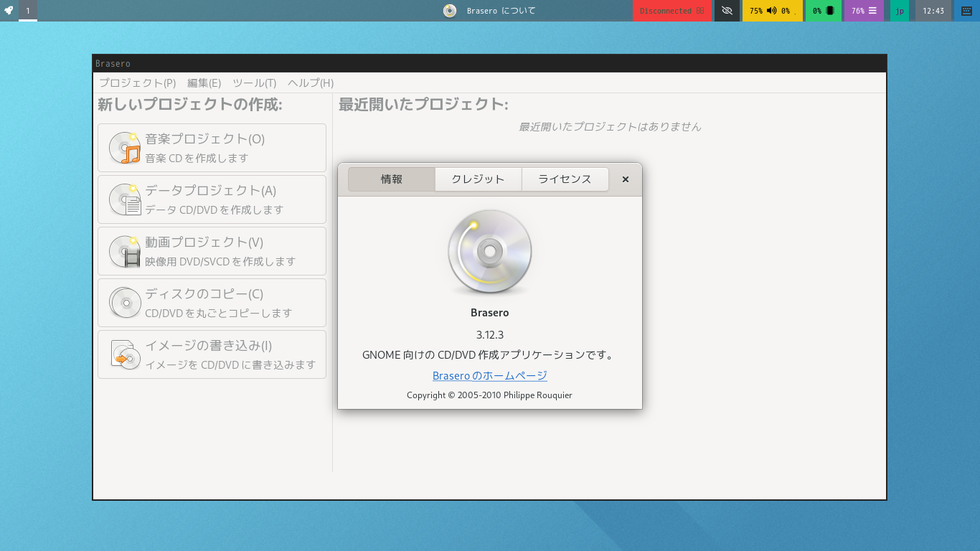Click the 12:43 clock
Screen dimensions: 980x551
click(x=933, y=11)
